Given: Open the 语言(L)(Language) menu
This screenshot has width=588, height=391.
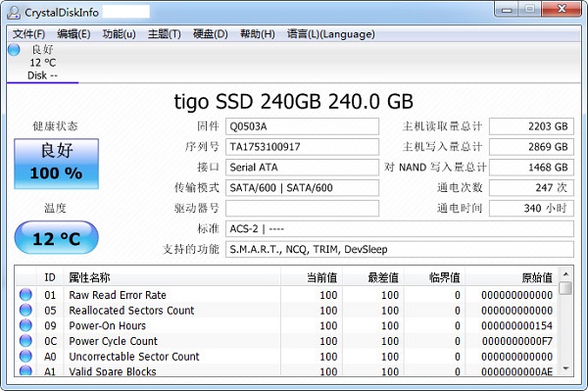Looking at the screenshot, I should click(x=331, y=34).
